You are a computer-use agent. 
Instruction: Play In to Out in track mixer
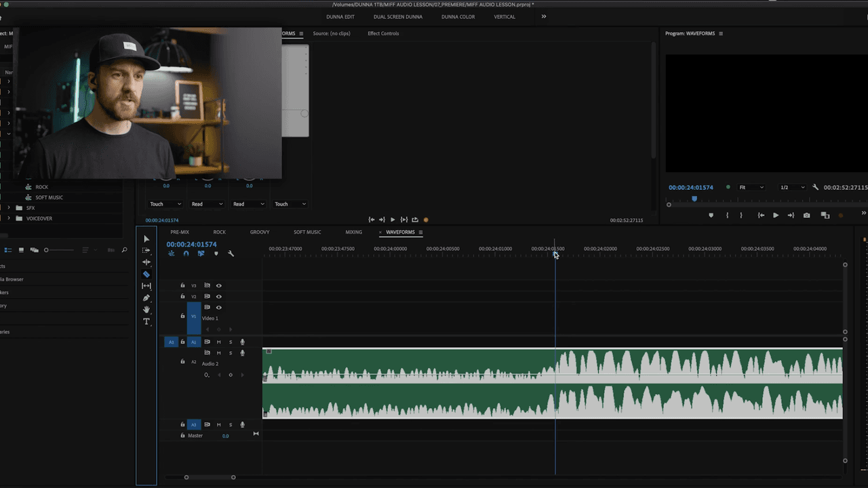pyautogui.click(x=404, y=220)
